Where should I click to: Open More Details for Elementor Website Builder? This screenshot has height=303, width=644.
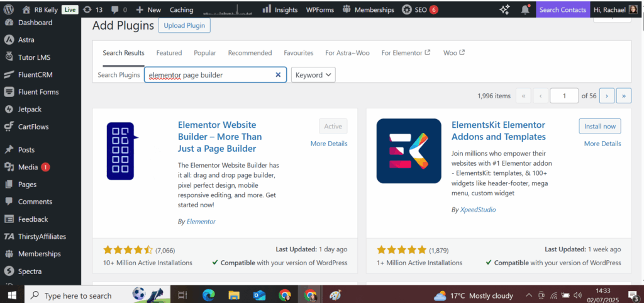[329, 144]
